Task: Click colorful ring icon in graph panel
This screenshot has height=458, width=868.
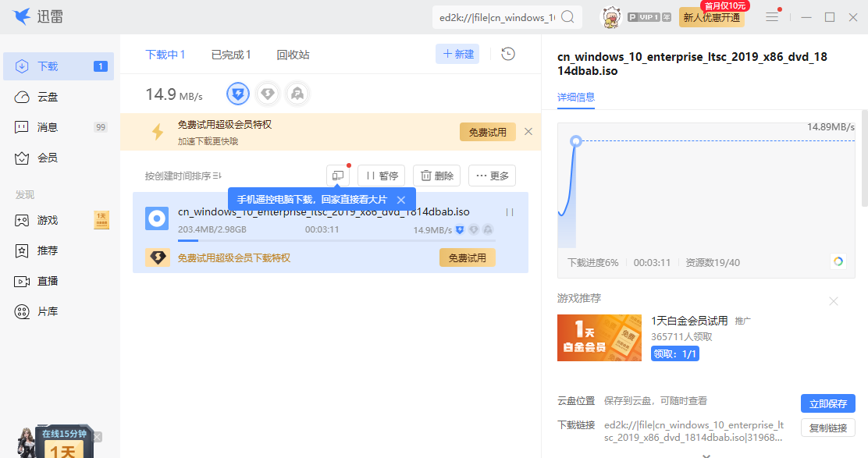Action: pyautogui.click(x=838, y=261)
